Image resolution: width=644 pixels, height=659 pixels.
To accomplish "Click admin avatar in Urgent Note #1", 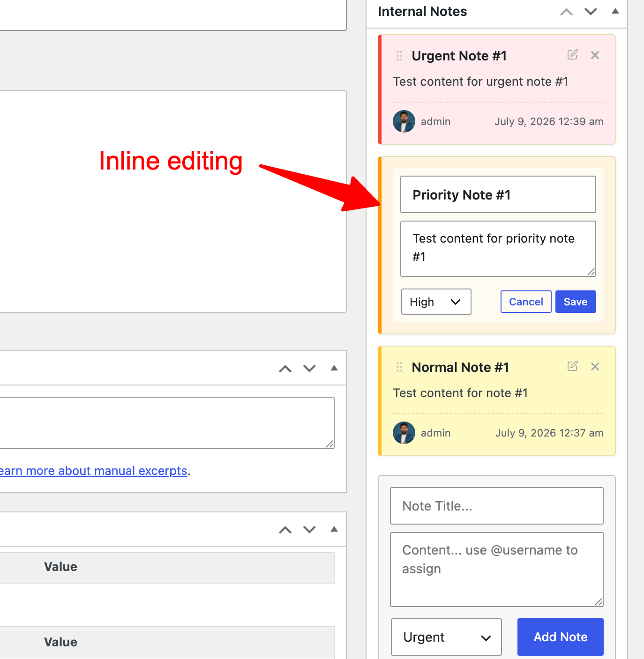I will pos(404,121).
